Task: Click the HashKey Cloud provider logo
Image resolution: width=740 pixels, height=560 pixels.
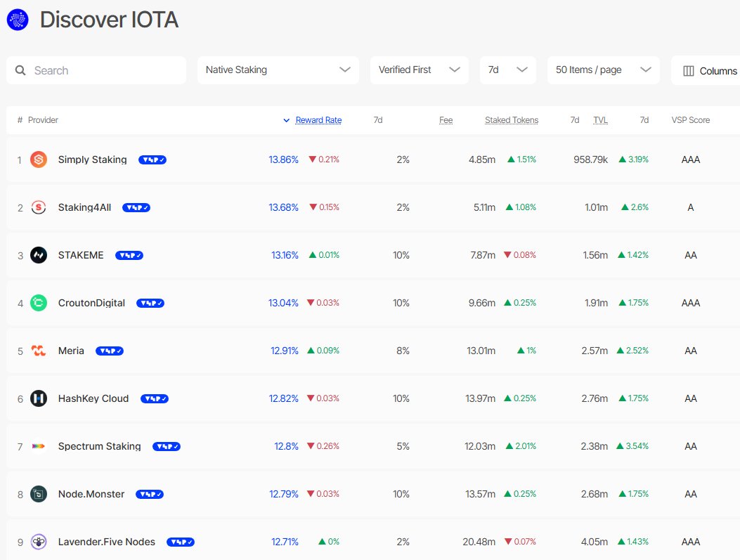Action: click(39, 398)
